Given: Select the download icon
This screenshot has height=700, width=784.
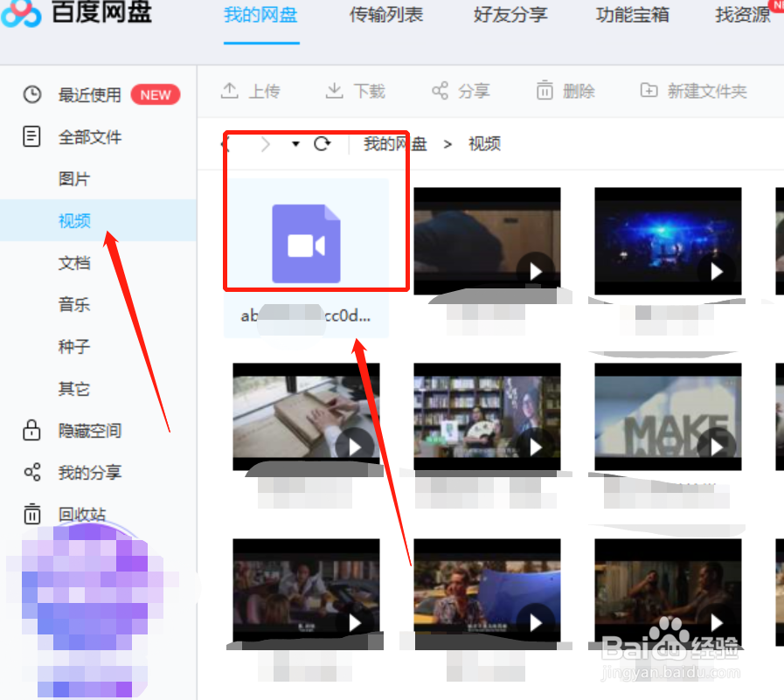Looking at the screenshot, I should coord(335,90).
